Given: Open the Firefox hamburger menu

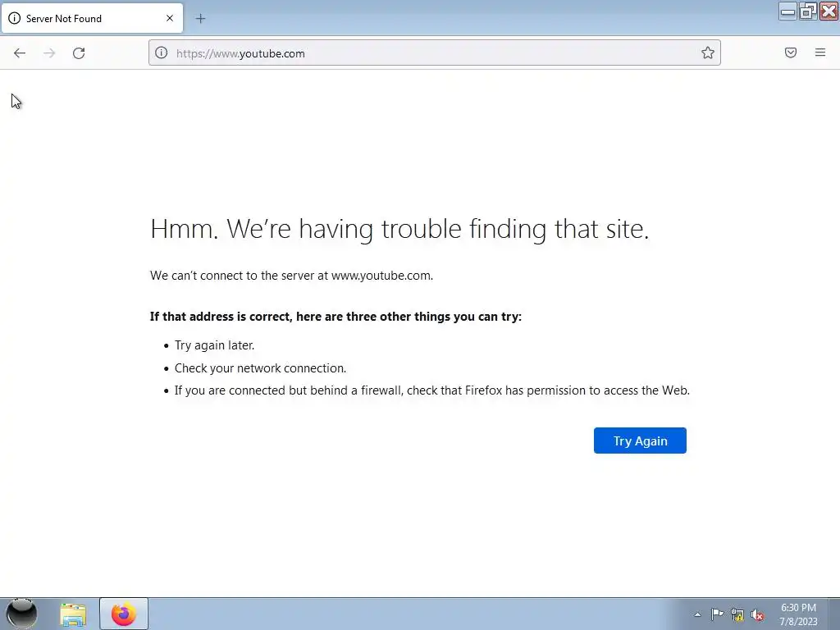Looking at the screenshot, I should (820, 52).
